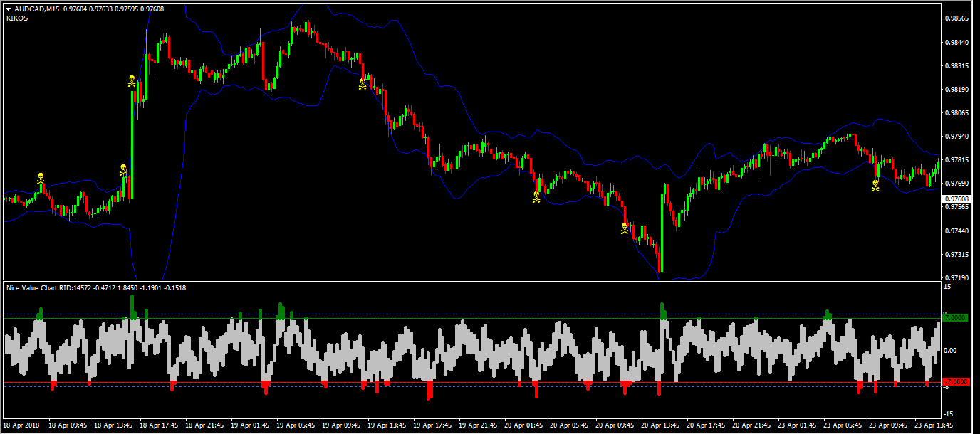Click the AUDCAD,M15 symbol title
This screenshot has height=434, width=980.
(x=36, y=9)
